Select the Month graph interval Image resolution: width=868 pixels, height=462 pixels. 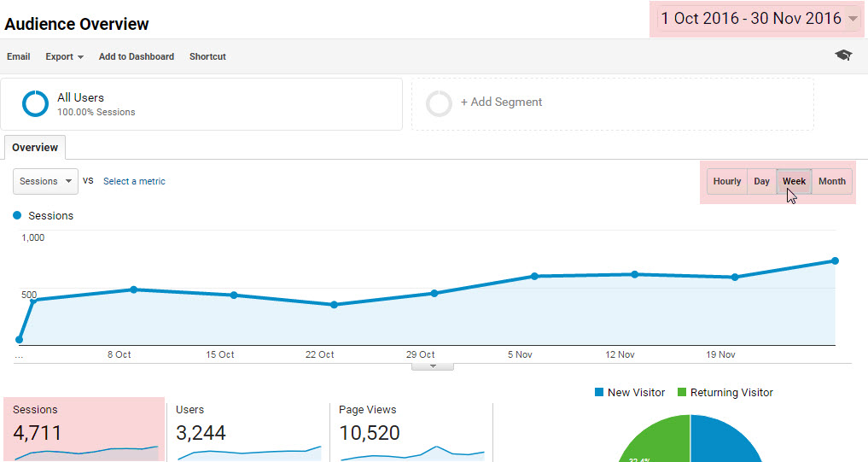pyautogui.click(x=832, y=181)
